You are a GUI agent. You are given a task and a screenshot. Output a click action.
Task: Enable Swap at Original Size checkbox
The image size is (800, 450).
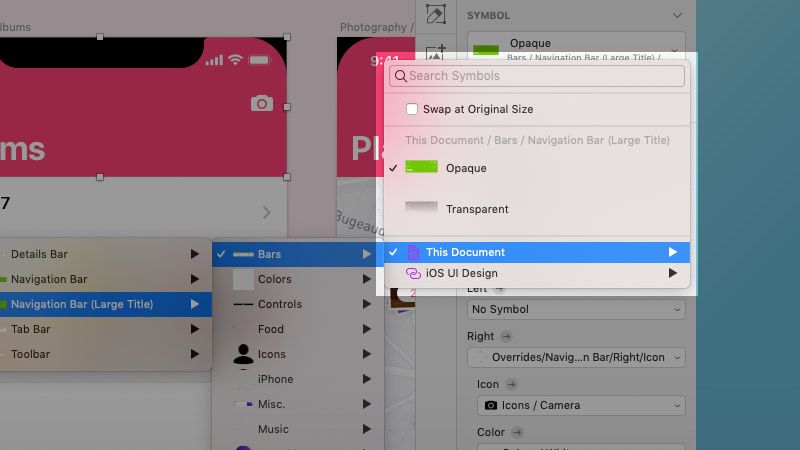(x=412, y=109)
